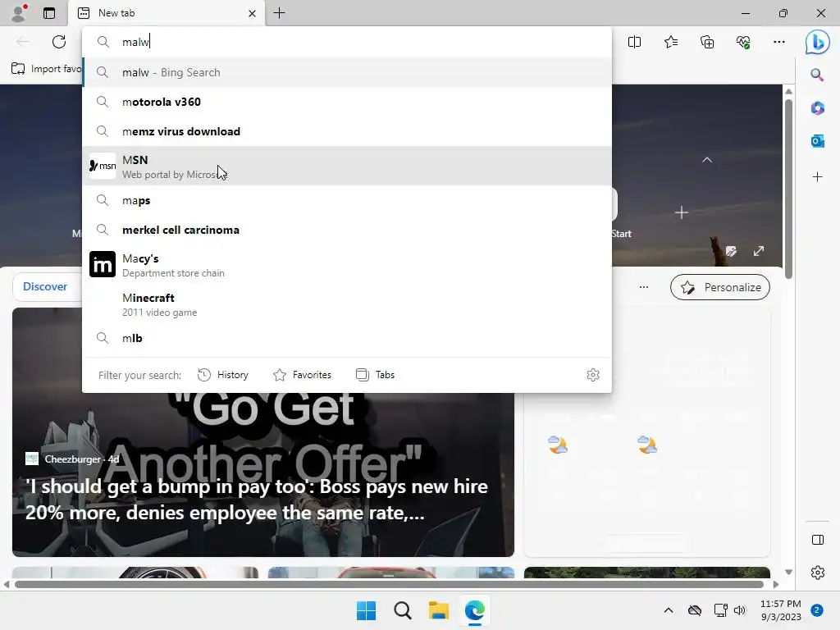The height and width of the screenshot is (630, 840).
Task: Select the motorola v360 suggestion
Action: (347, 102)
